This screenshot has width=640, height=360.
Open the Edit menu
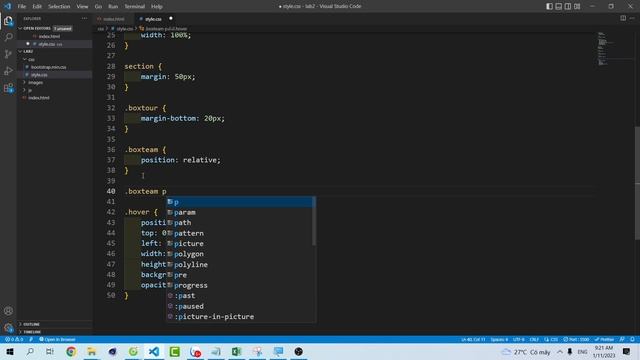coord(37,7)
